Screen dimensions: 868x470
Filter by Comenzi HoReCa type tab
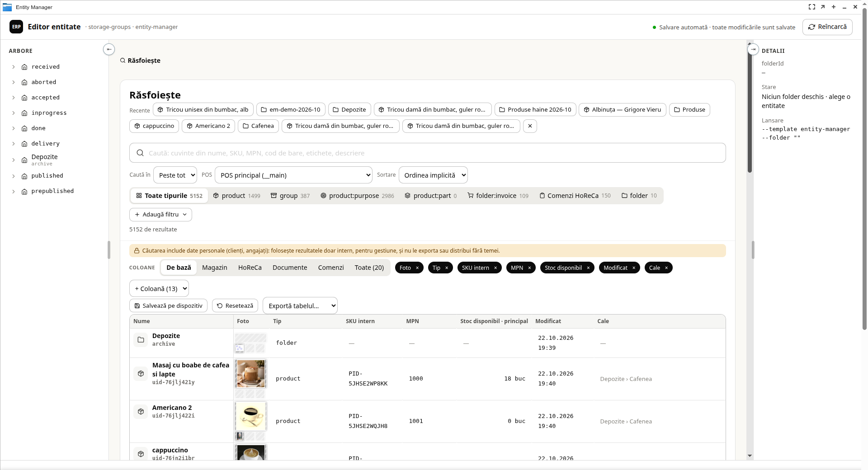tap(575, 196)
